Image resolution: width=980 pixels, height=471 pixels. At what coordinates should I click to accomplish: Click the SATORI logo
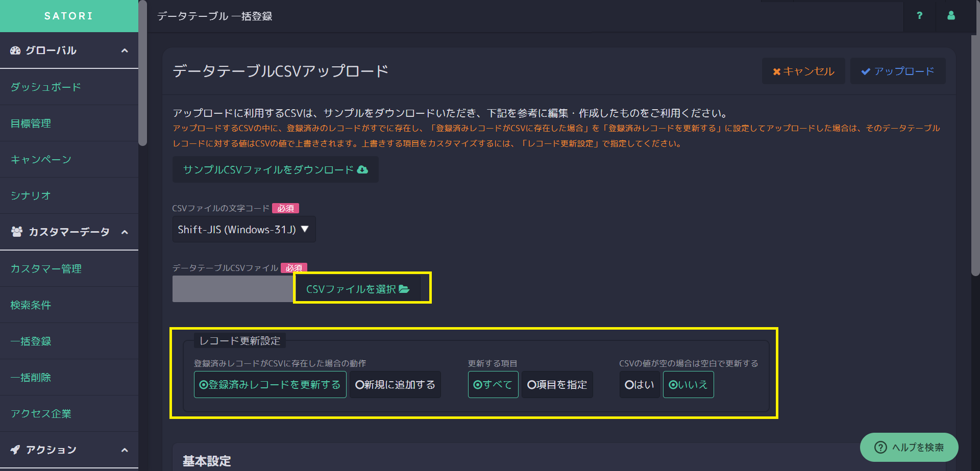69,16
